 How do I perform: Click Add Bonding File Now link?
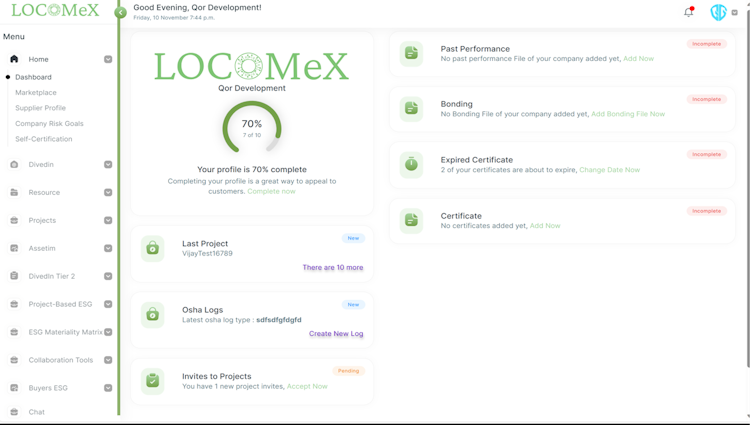point(628,114)
